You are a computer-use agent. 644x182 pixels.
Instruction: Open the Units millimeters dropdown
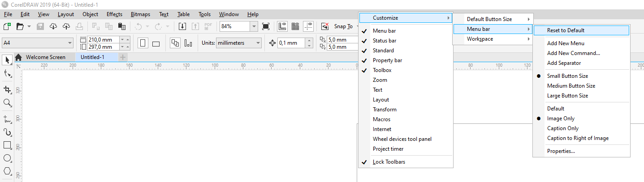pos(258,43)
